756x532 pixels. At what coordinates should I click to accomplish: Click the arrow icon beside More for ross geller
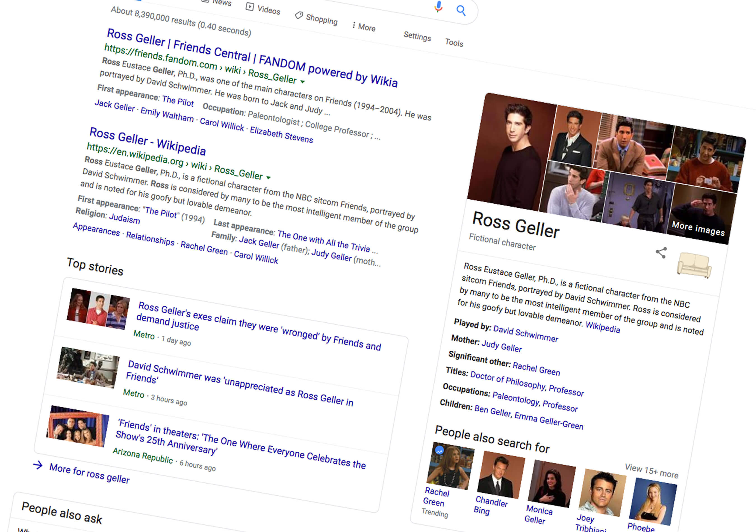coord(38,465)
